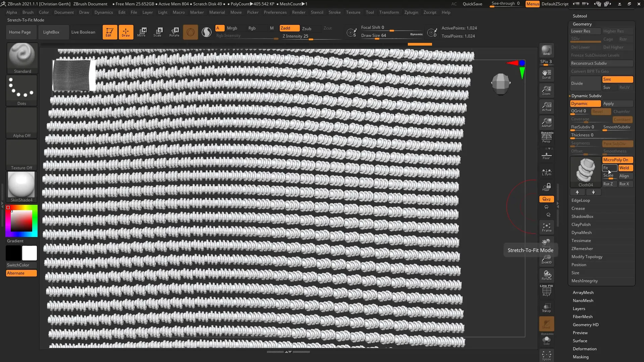The width and height of the screenshot is (644, 362).
Task: Click the BPR render icon
Action: (546, 50)
